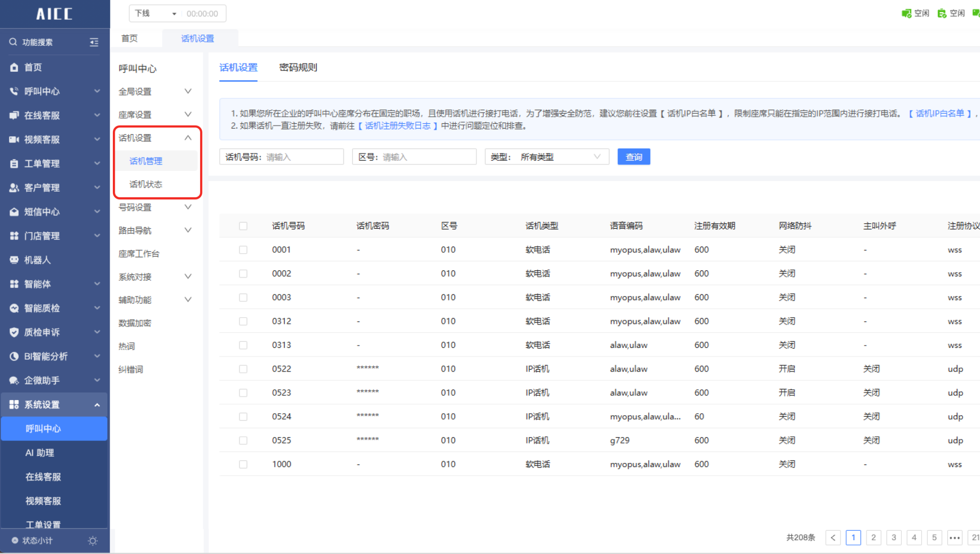Click the BI智能分析 pie chart icon
Viewport: 980px width, 554px height.
coord(14,356)
